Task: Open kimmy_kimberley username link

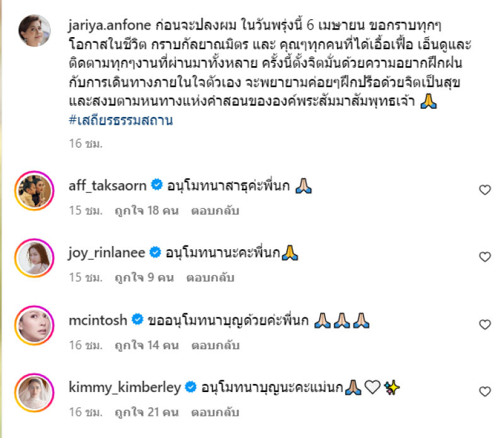Action: pyautogui.click(x=125, y=387)
